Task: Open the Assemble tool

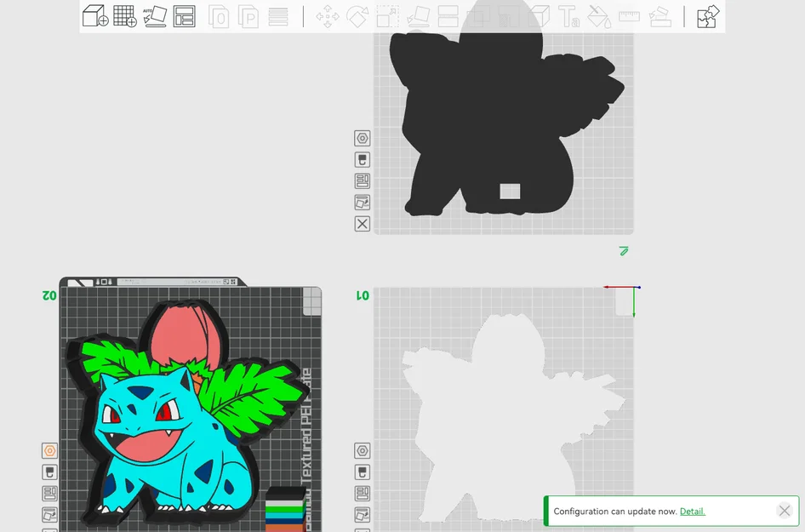Action: (x=659, y=16)
